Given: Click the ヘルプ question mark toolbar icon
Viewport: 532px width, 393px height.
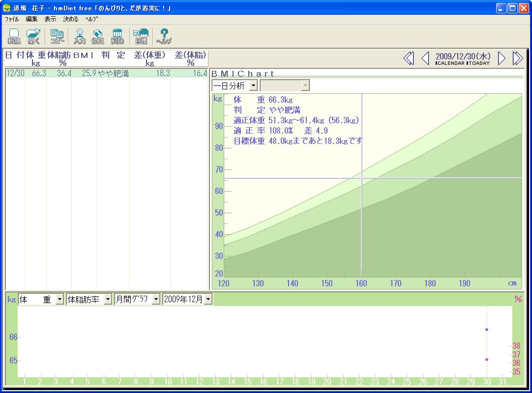Looking at the screenshot, I should [164, 36].
